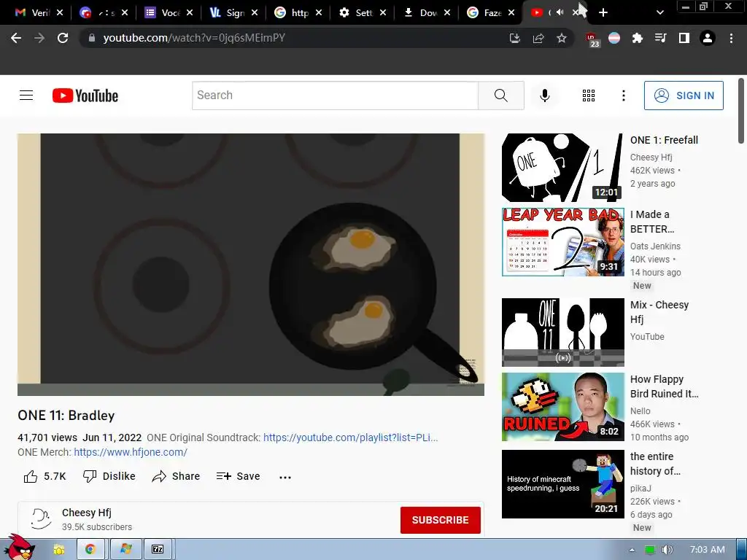This screenshot has width=747, height=560.
Task: Open YouTube settings three-dot menu
Action: click(623, 96)
